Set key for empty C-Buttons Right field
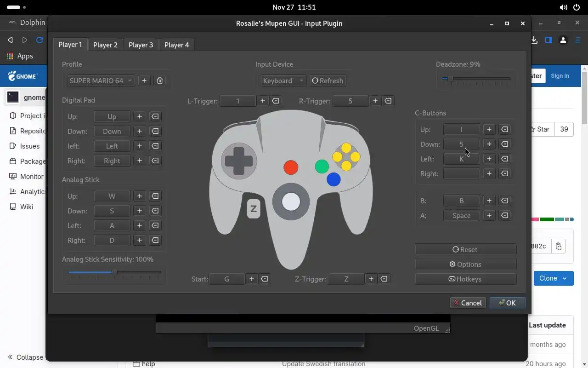The height and width of the screenshot is (368, 588). click(462, 173)
